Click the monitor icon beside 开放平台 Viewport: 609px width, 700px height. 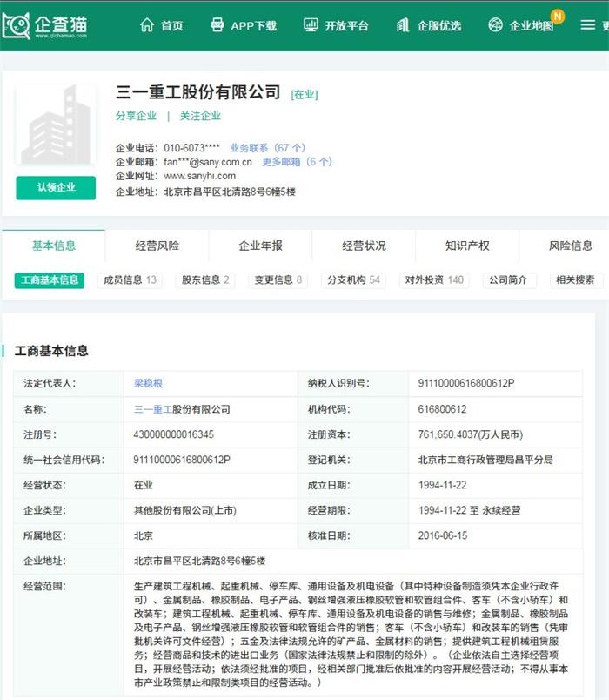point(311,24)
